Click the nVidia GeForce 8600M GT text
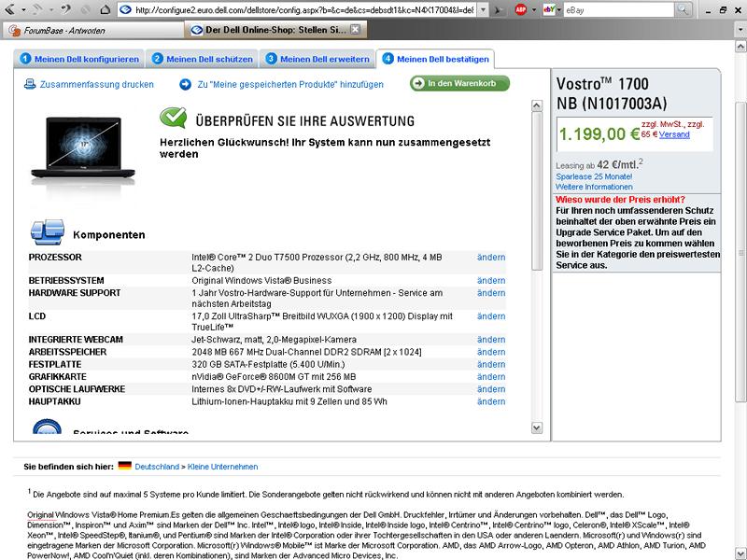Viewport: 747px width, 560px height. [x=274, y=377]
